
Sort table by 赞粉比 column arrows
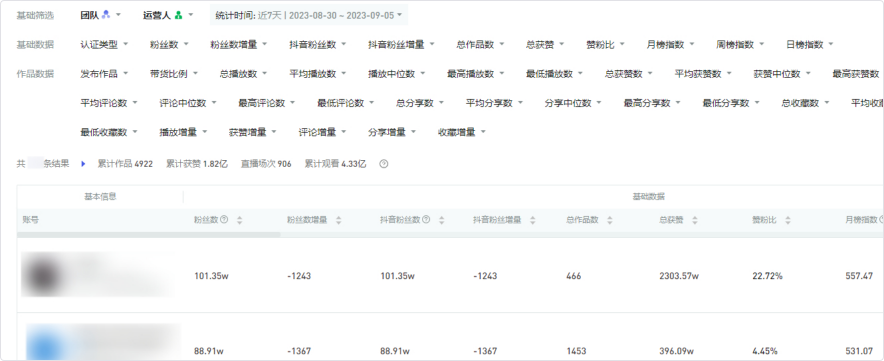pyautogui.click(x=788, y=220)
